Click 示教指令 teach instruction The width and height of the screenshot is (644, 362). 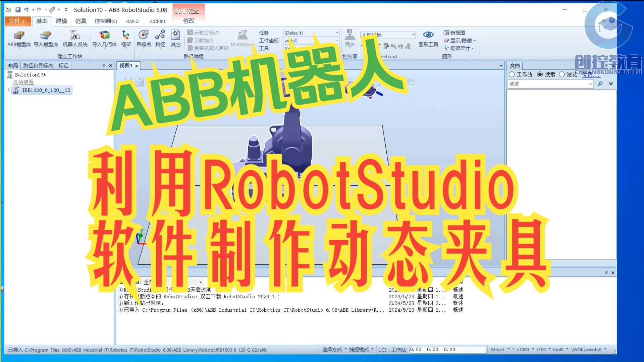click(x=201, y=40)
